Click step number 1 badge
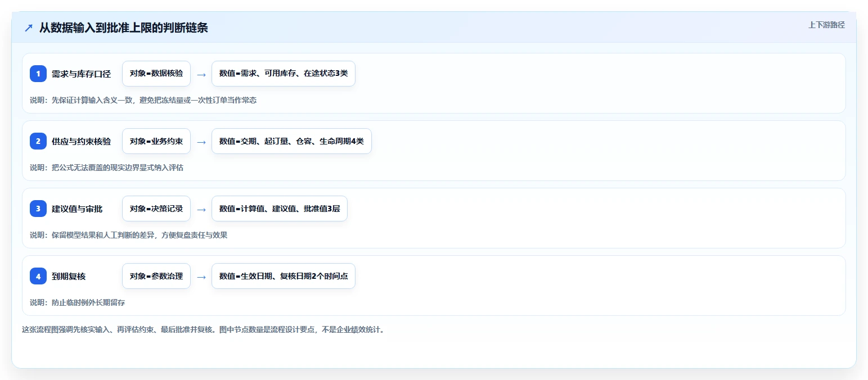 pyautogui.click(x=38, y=74)
